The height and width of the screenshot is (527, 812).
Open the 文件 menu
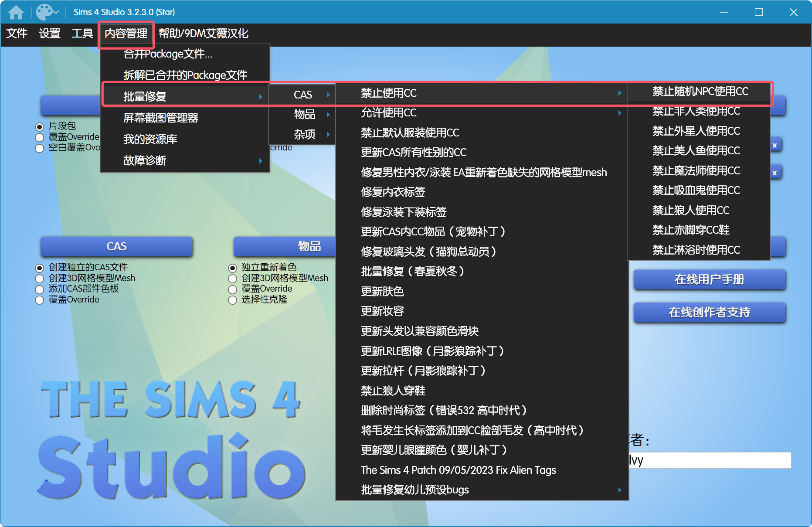(17, 33)
